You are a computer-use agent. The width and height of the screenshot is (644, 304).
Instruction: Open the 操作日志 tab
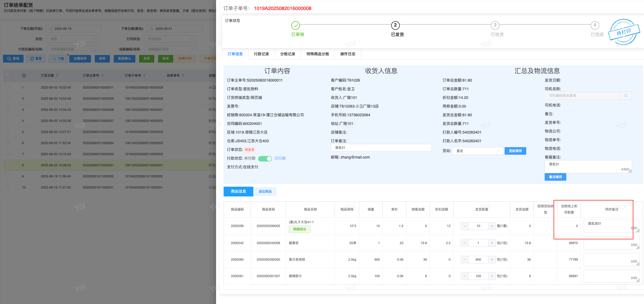(348, 54)
